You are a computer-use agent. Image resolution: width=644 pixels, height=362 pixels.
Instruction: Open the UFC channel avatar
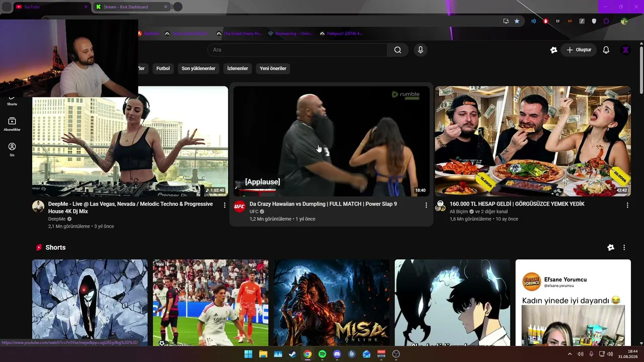pos(239,207)
